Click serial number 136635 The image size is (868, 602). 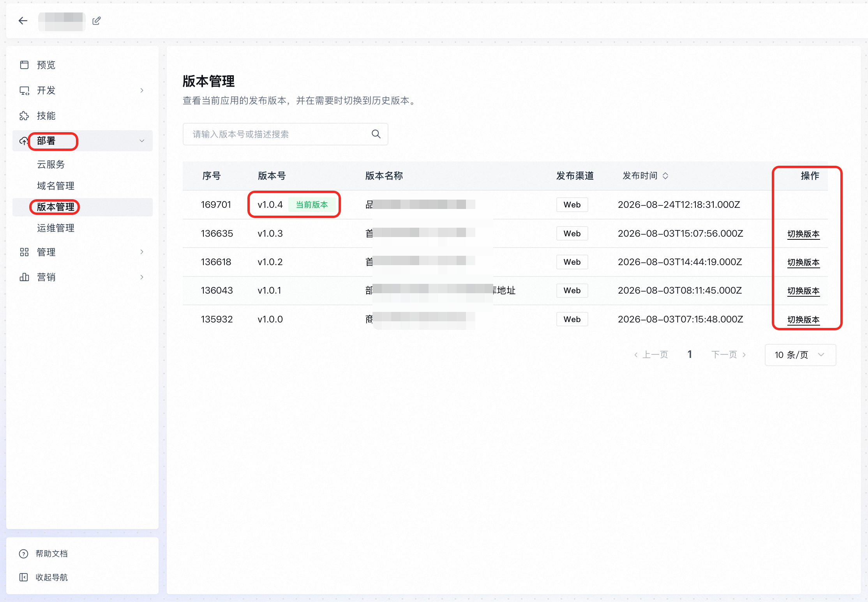[217, 234]
